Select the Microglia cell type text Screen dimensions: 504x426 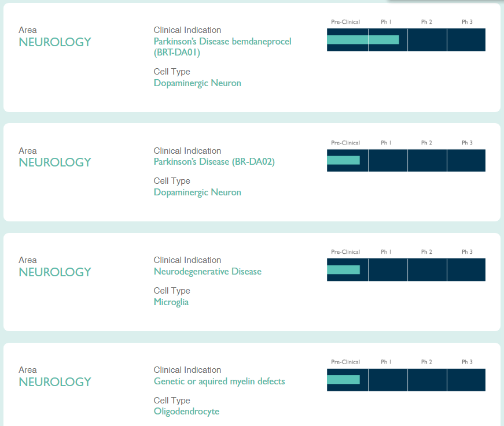171,302
